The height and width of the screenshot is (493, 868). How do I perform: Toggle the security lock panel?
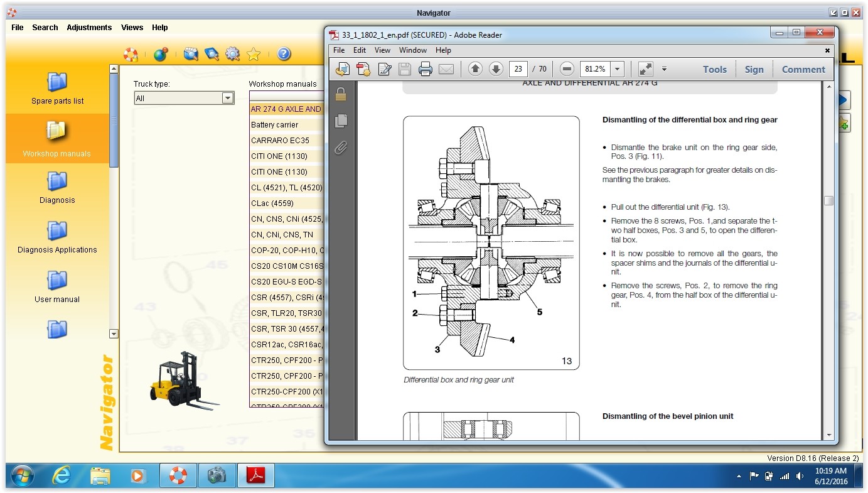341,95
